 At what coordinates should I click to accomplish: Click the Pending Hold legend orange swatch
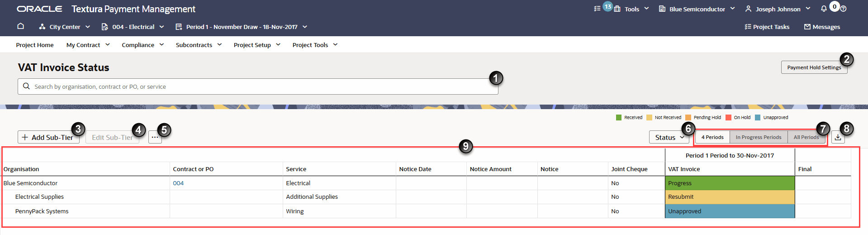[688, 117]
